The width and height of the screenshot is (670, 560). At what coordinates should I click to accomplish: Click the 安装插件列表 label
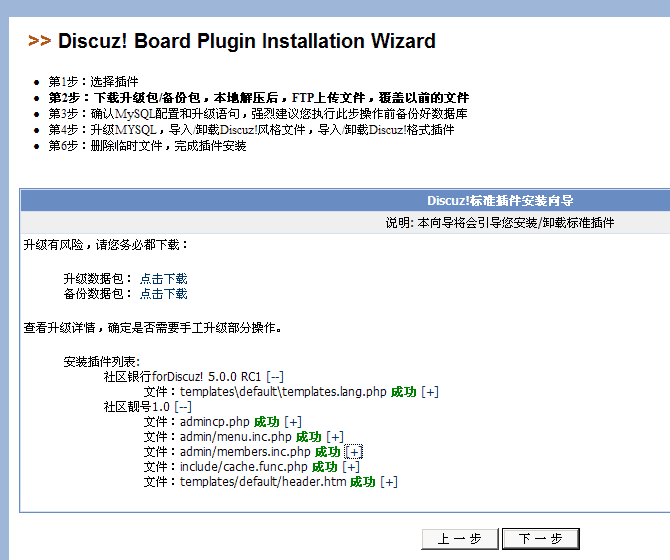(102, 362)
